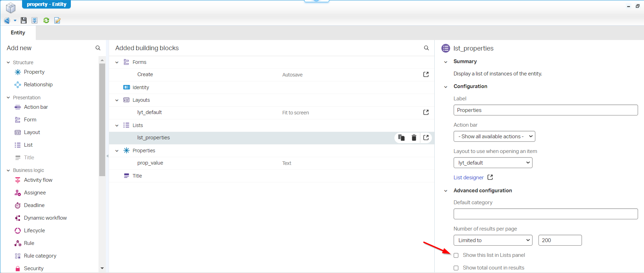Select the property - Entity title tab
This screenshot has height=273, width=644.
point(46,4)
